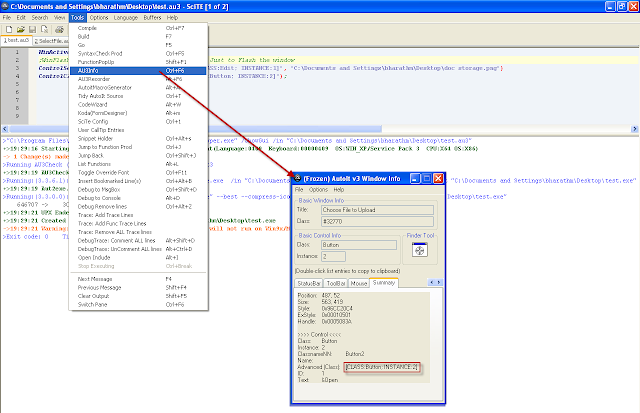The width and height of the screenshot is (640, 413).
Task: Choose List Functions menu entry
Action: (138, 164)
